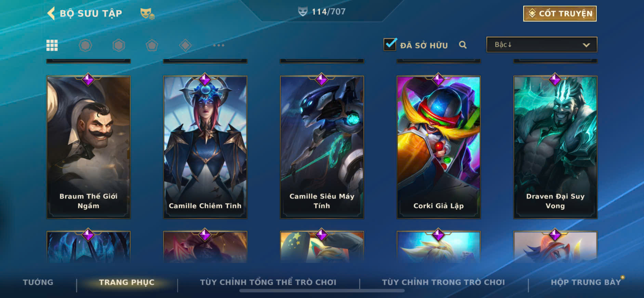Screen dimensions: 644x298
Task: Click the dropdown chevron arrow next to Bậc
Action: (x=586, y=45)
